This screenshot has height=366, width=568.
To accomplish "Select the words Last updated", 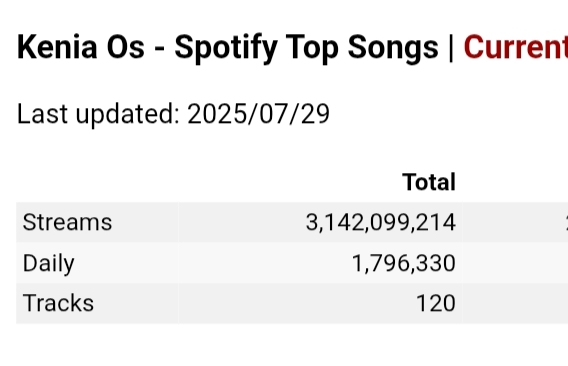I will [x=99, y=114].
